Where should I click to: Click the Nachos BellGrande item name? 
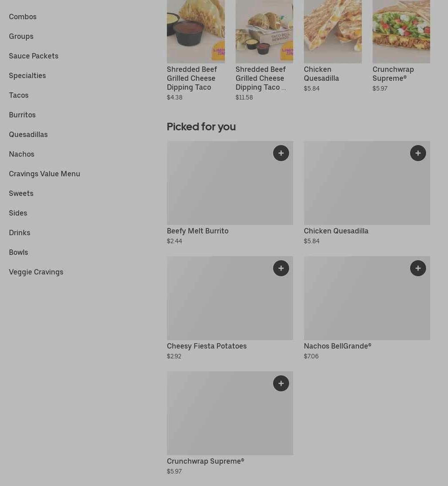(337, 346)
